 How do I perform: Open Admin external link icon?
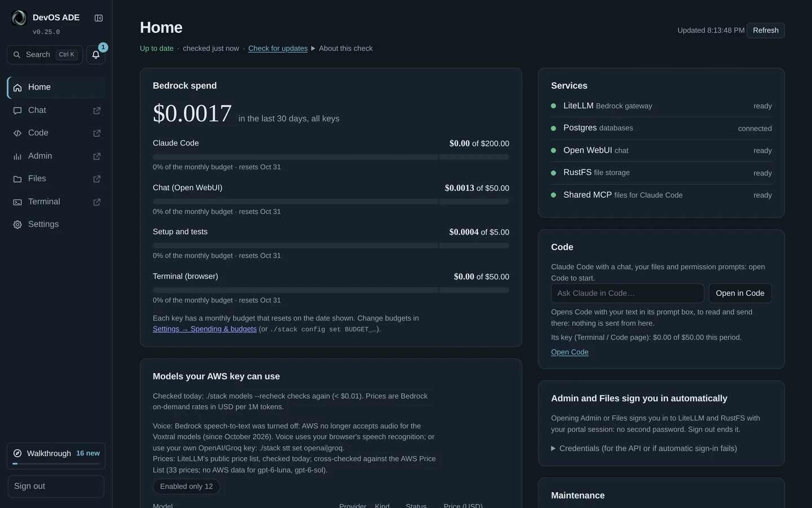pos(97,156)
